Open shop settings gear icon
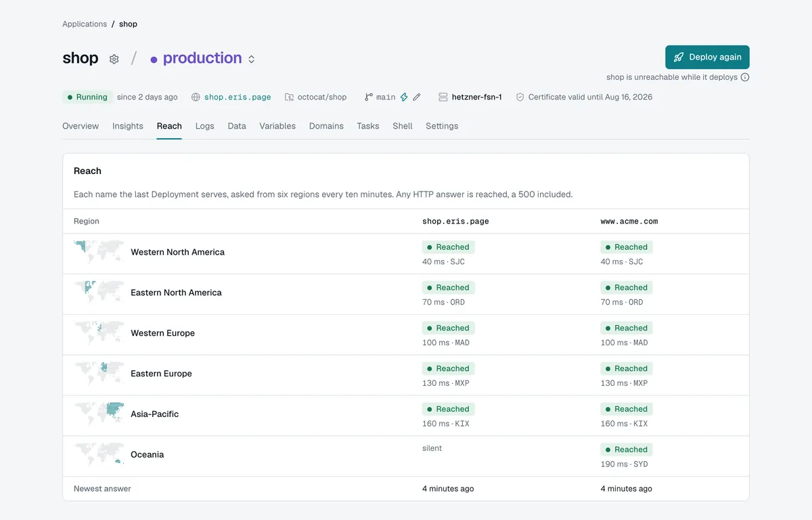Image resolution: width=812 pixels, height=520 pixels. click(114, 59)
